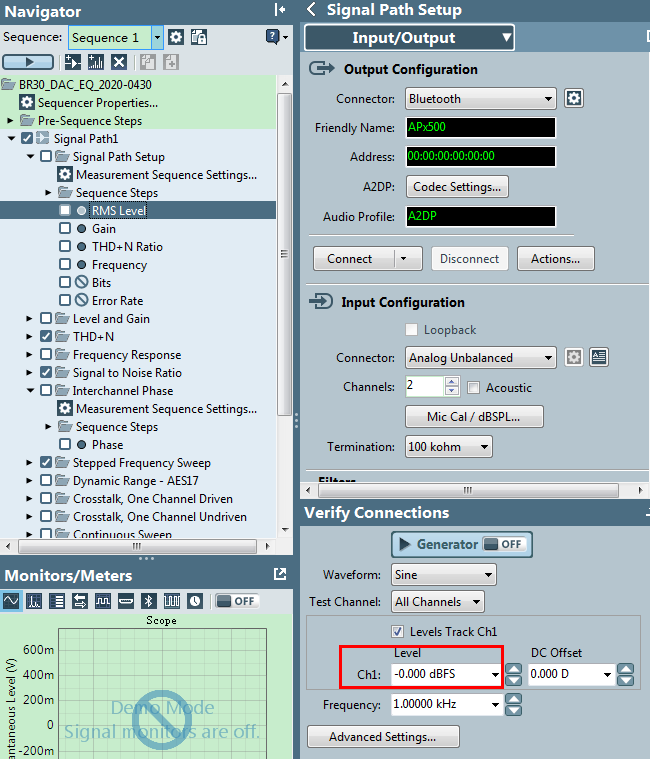Viewport: 650px width, 759px height.
Task: Decrease Frequency with down stepper
Action: (x=514, y=710)
